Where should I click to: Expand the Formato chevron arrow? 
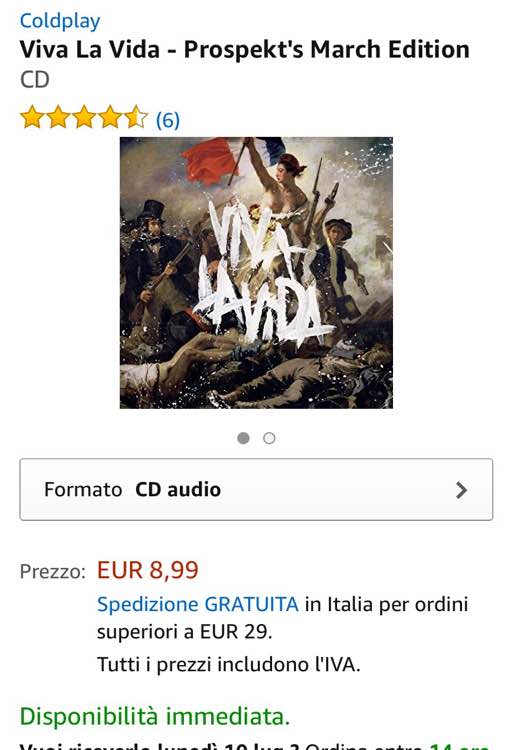(x=461, y=490)
